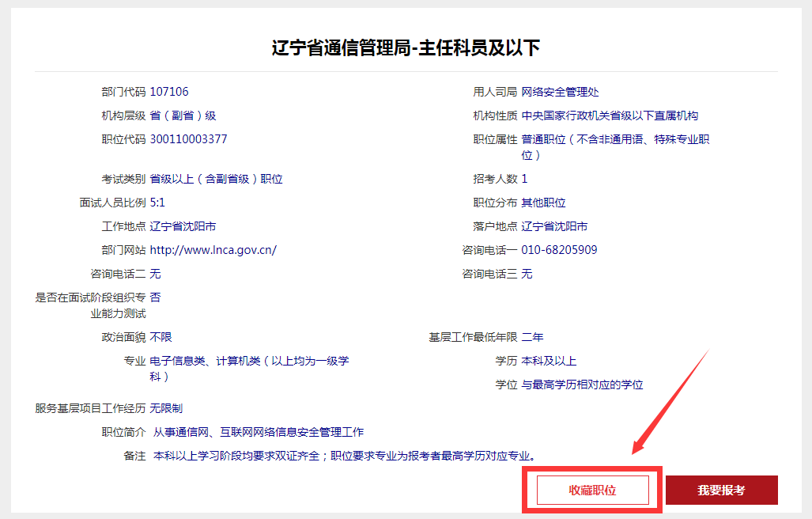Click the major text 电子信息类、计算机类

coord(205,361)
